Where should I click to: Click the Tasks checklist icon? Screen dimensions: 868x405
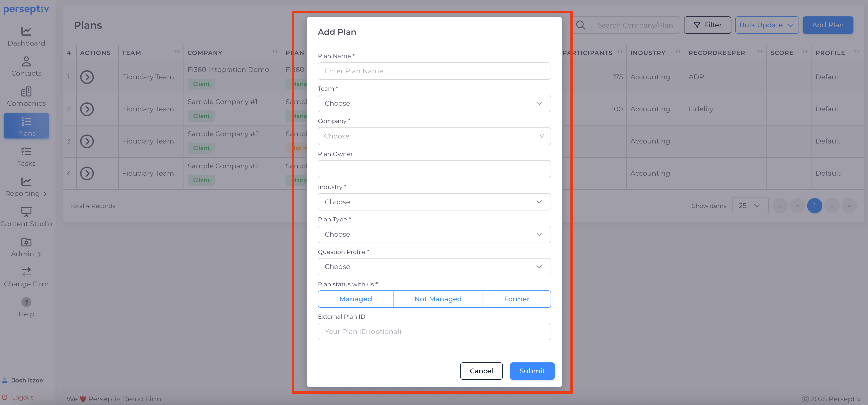pyautogui.click(x=26, y=152)
